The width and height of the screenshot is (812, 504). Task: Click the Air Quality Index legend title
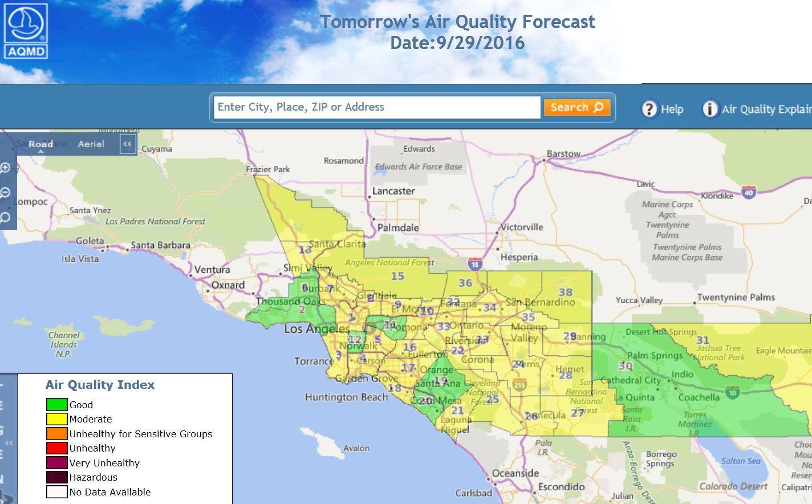coord(100,385)
